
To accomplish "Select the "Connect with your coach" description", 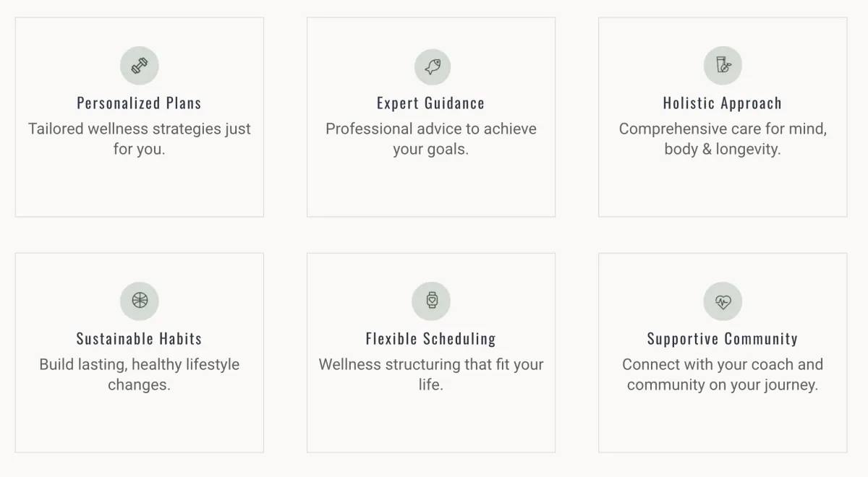I will click(723, 365).
